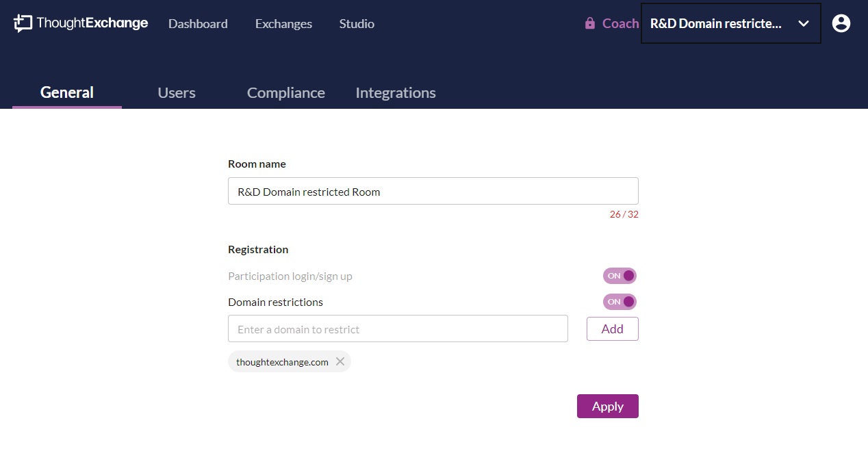This screenshot has height=464, width=868.
Task: Turn off Domain restrictions switch
Action: [x=620, y=302]
